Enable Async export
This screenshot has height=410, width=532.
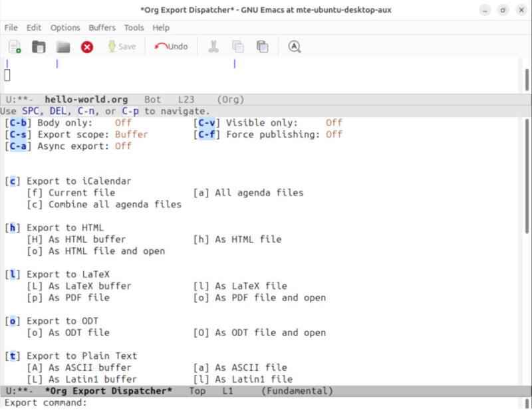(x=17, y=146)
